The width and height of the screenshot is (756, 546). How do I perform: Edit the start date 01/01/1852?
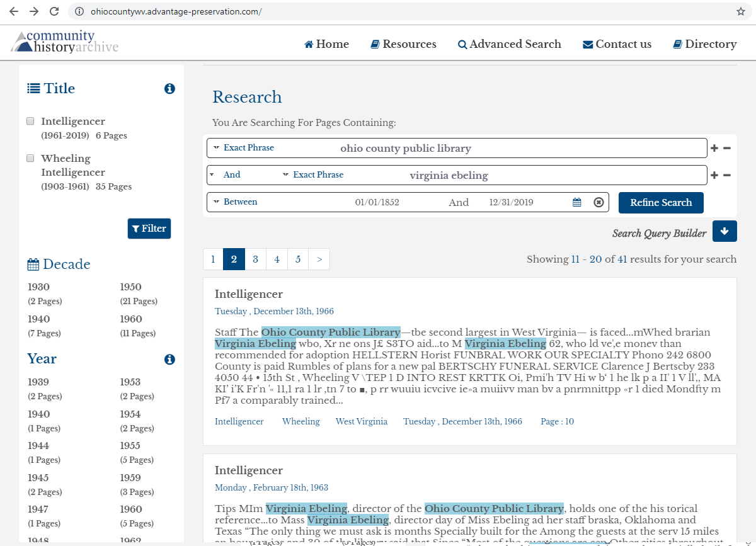pyautogui.click(x=377, y=202)
